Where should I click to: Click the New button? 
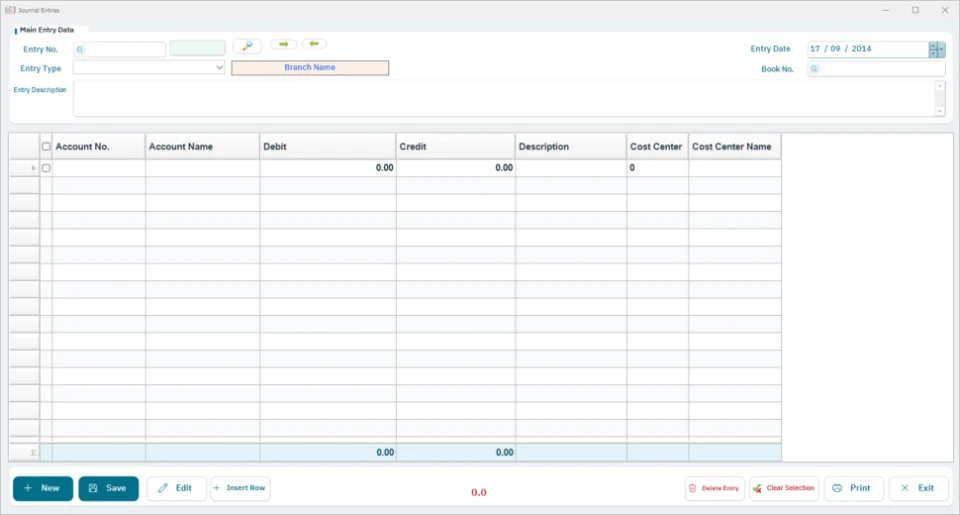[x=43, y=488]
